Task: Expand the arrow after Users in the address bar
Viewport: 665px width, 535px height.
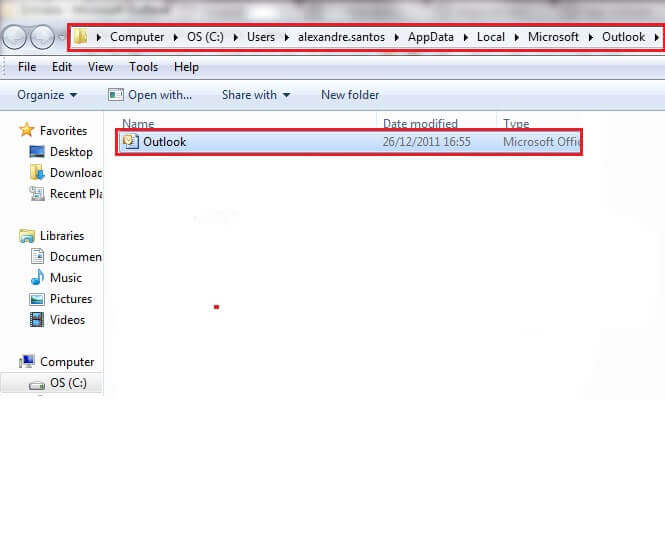Action: (x=287, y=37)
